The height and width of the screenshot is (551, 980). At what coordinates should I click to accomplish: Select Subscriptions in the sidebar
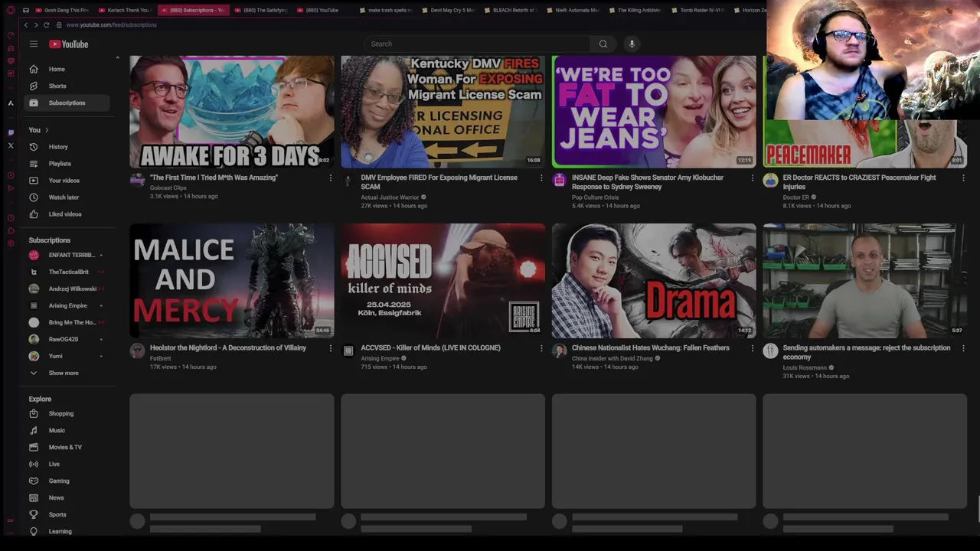coord(67,103)
